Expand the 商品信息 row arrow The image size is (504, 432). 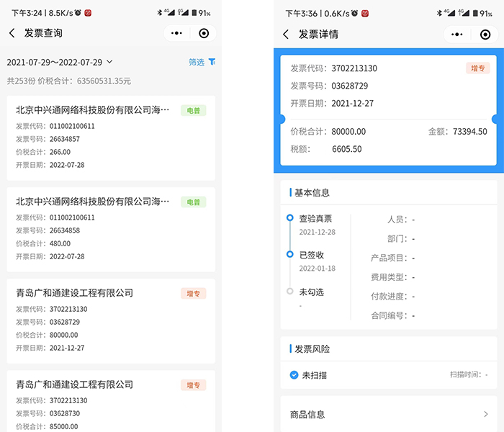486,414
